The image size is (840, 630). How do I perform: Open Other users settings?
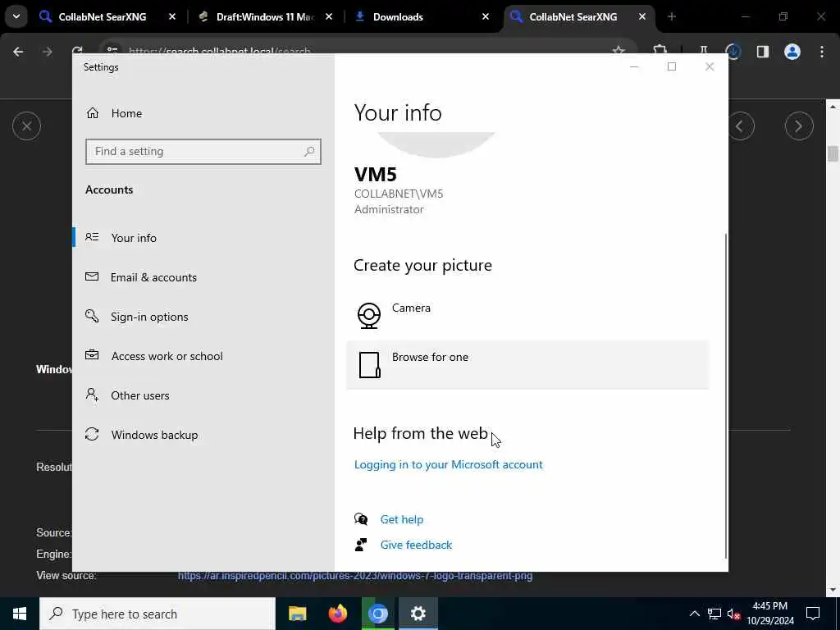pyautogui.click(x=139, y=395)
